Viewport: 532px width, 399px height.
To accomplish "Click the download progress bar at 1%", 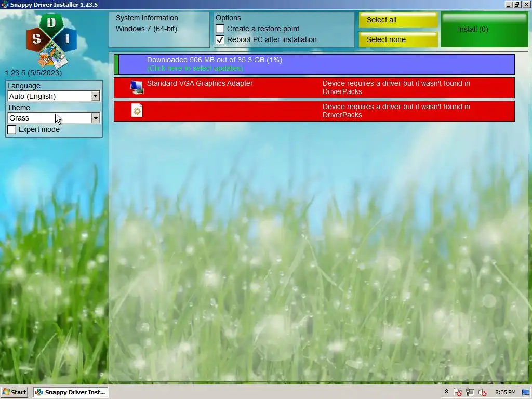I will click(314, 64).
